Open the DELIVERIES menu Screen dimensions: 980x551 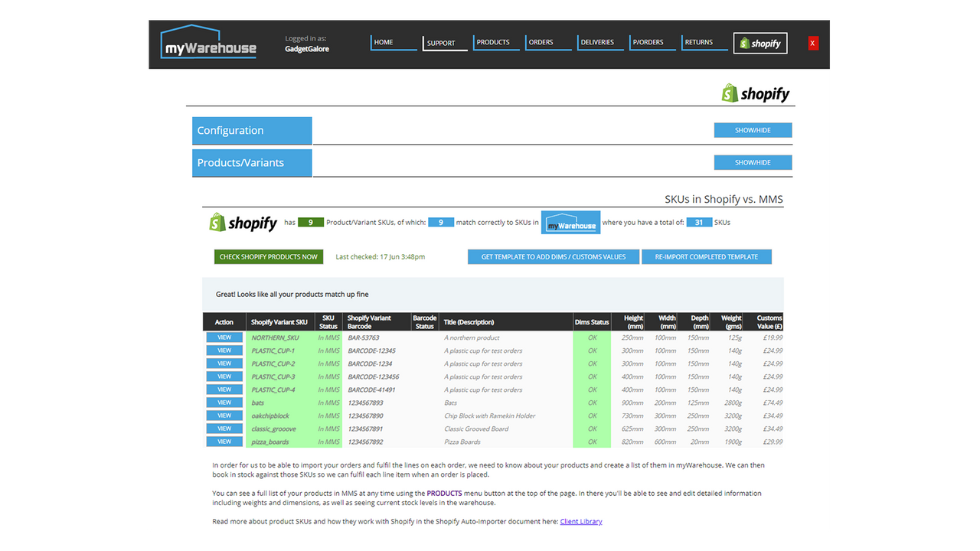[x=600, y=43]
